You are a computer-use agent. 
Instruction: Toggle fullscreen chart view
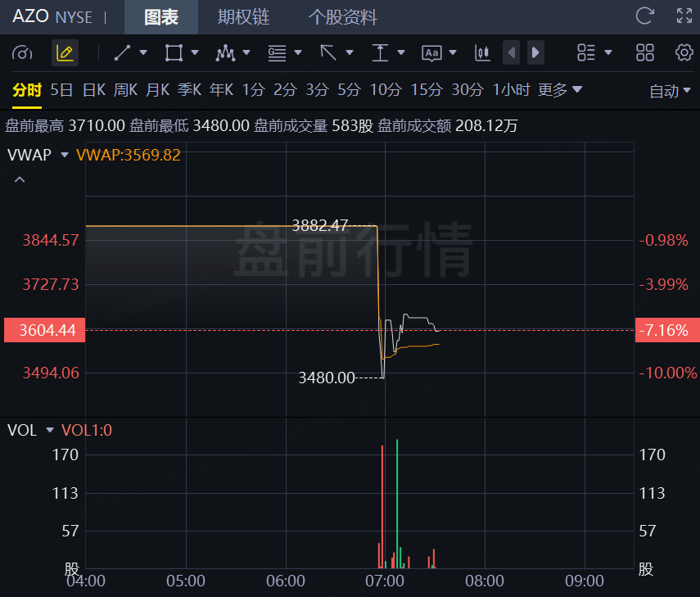click(x=684, y=16)
